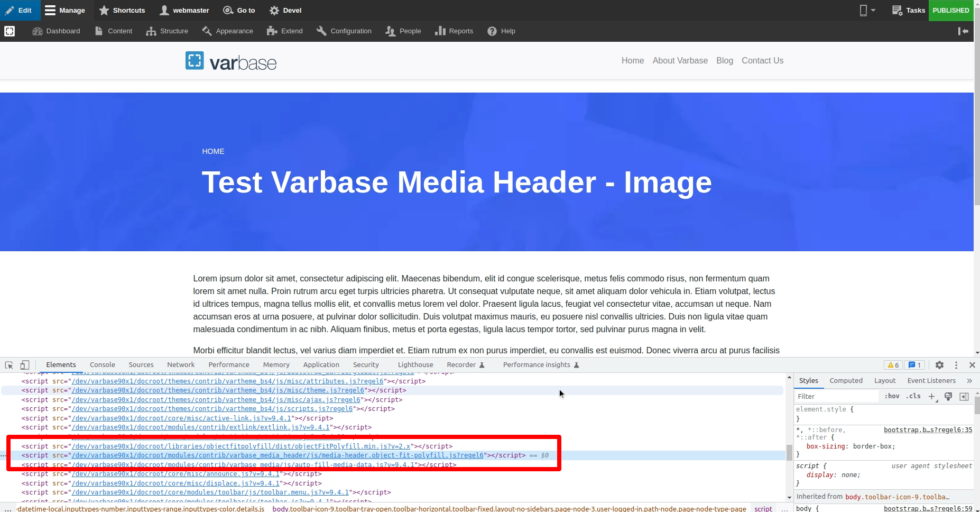Viewport: 980px width, 512px height.
Task: Open the About Varbase page link
Action: (680, 60)
